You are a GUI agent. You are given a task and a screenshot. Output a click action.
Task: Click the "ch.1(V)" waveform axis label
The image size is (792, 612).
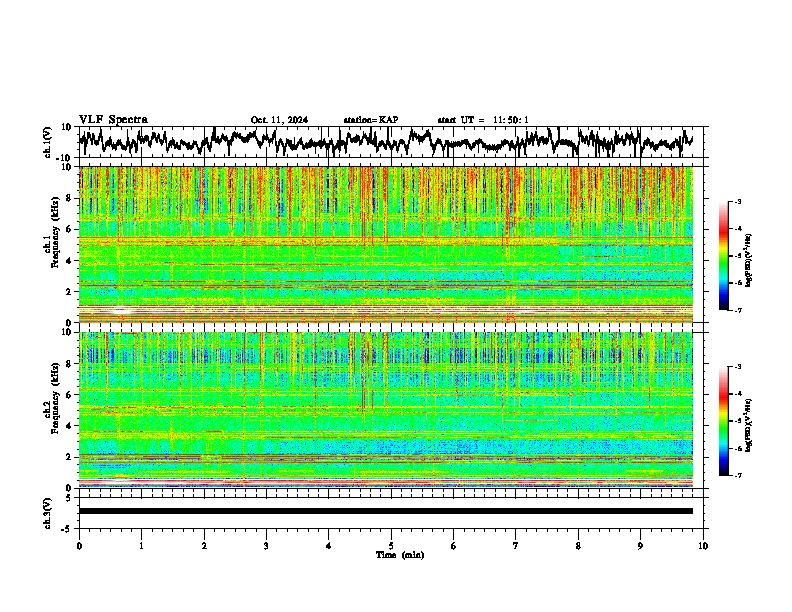(x=48, y=142)
